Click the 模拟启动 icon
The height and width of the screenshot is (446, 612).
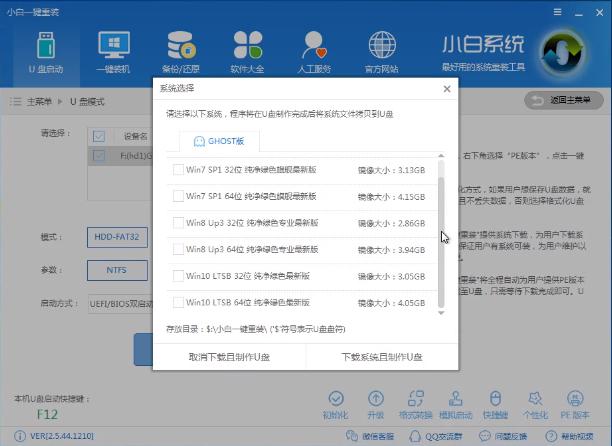[x=455, y=398]
